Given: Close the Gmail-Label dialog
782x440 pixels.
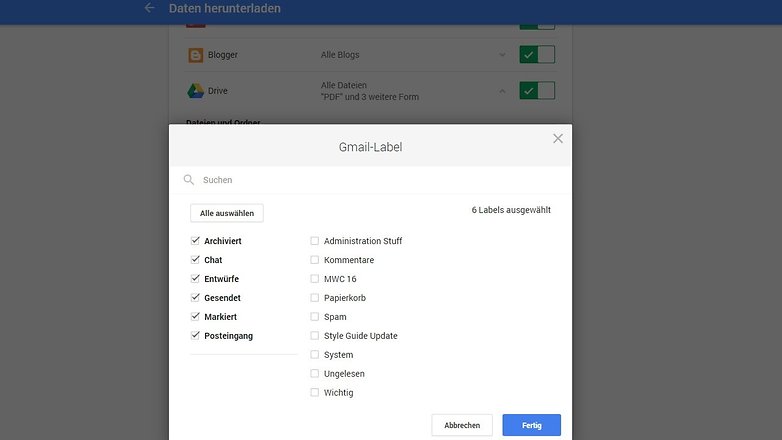Looking at the screenshot, I should (558, 139).
